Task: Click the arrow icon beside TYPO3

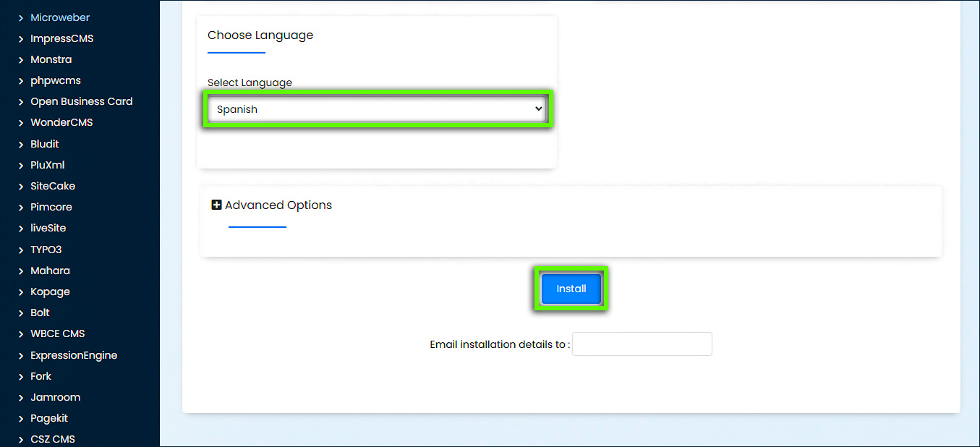Action: click(22, 249)
